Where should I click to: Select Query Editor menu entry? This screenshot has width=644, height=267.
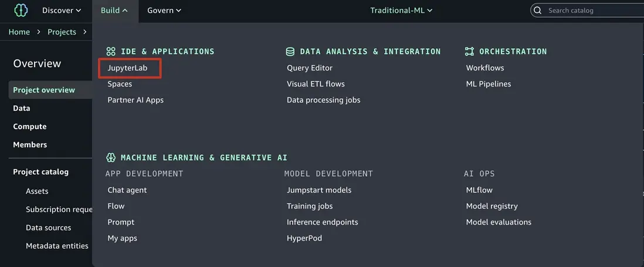[309, 68]
